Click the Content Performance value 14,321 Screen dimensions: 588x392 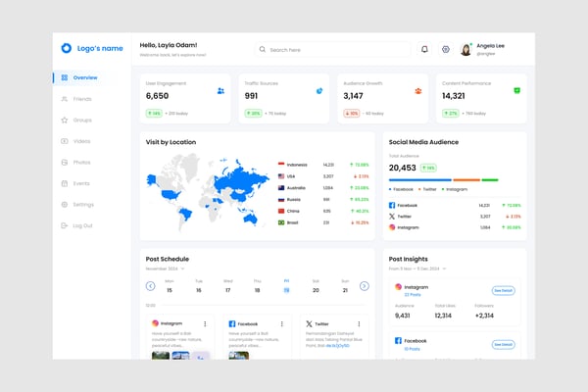(454, 96)
